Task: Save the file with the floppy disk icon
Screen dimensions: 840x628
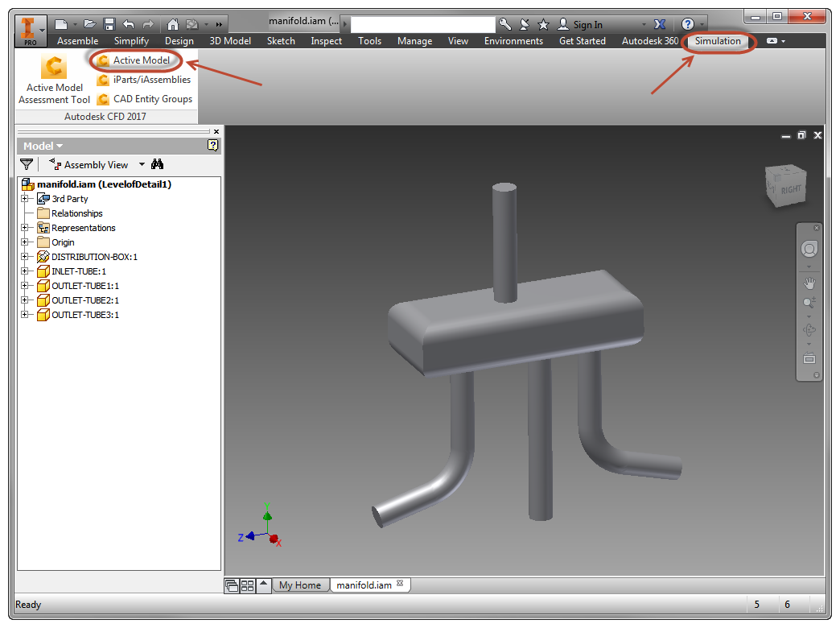Action: coord(109,24)
